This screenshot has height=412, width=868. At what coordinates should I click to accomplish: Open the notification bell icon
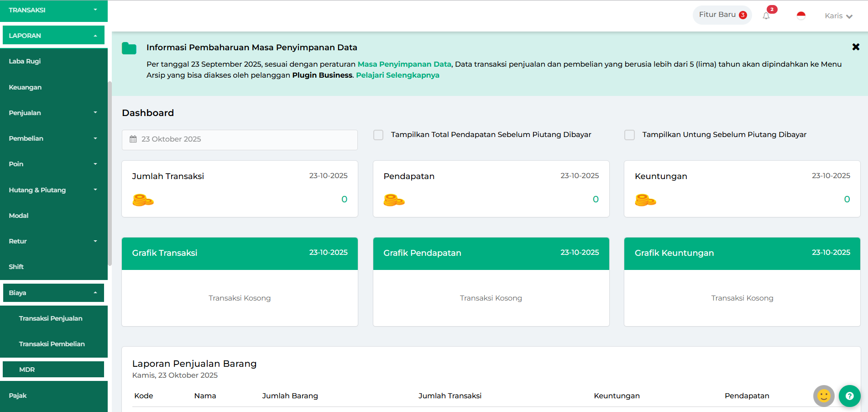tap(766, 16)
